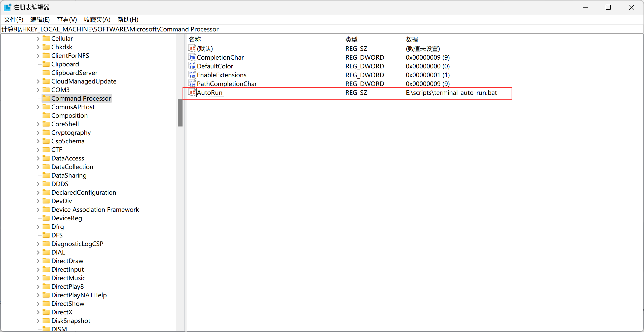644x332 pixels.
Task: Click the DefaultColor binary value icon
Action: (x=192, y=66)
